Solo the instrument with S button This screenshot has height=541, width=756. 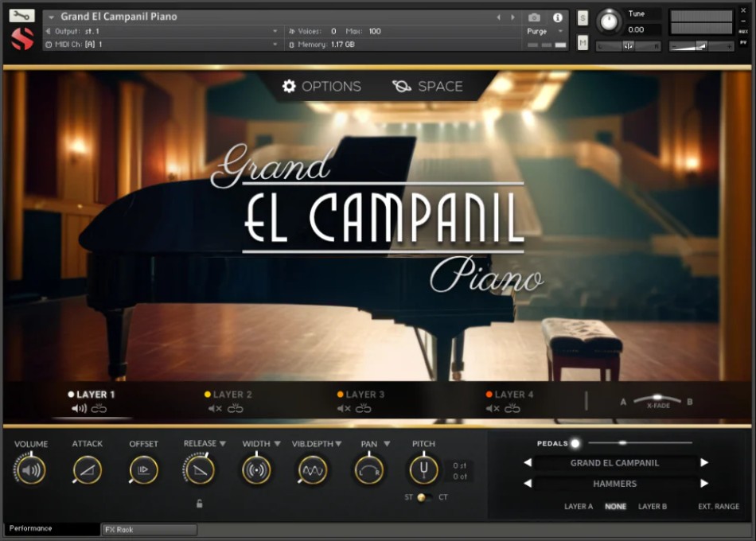coord(583,18)
